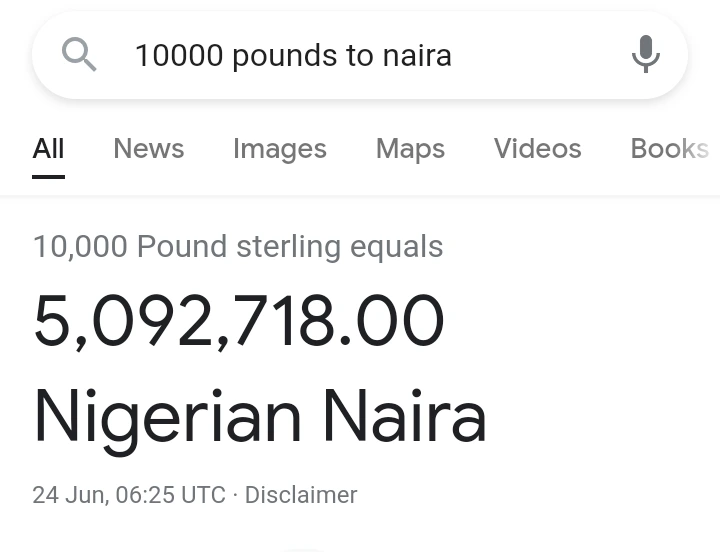
Task: Click the gray "10,000" source amount
Action: coord(80,247)
